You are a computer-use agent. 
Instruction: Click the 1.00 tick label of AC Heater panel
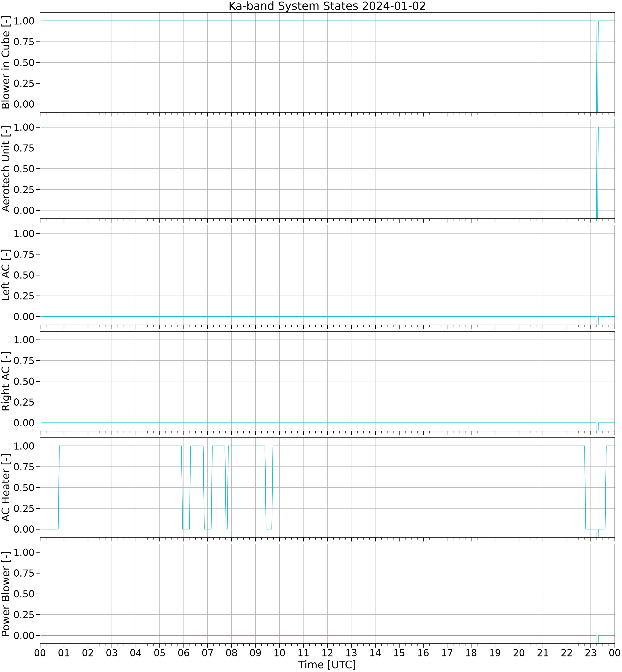tap(24, 446)
